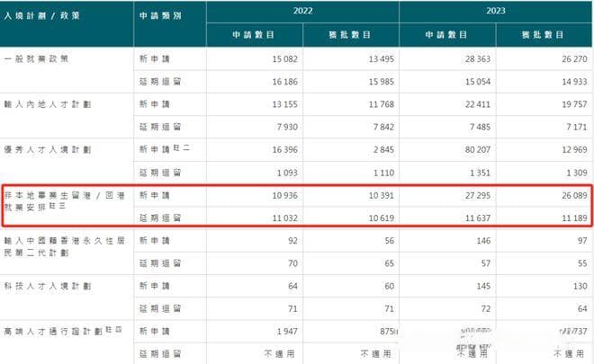
Task: Click the value 28 363
Action: pos(478,59)
